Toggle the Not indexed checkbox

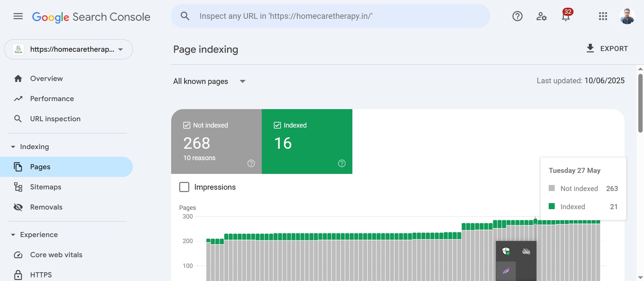pos(187,125)
